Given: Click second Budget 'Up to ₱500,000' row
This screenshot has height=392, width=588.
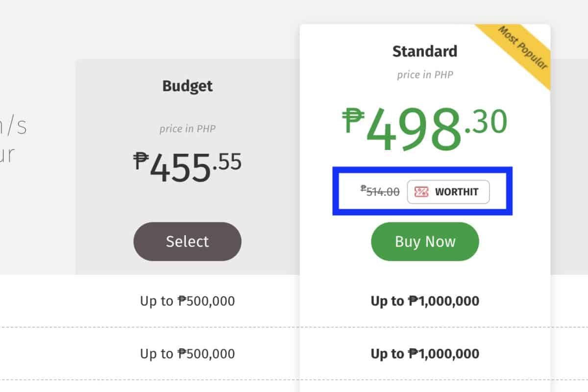Looking at the screenshot, I should click(x=187, y=353).
